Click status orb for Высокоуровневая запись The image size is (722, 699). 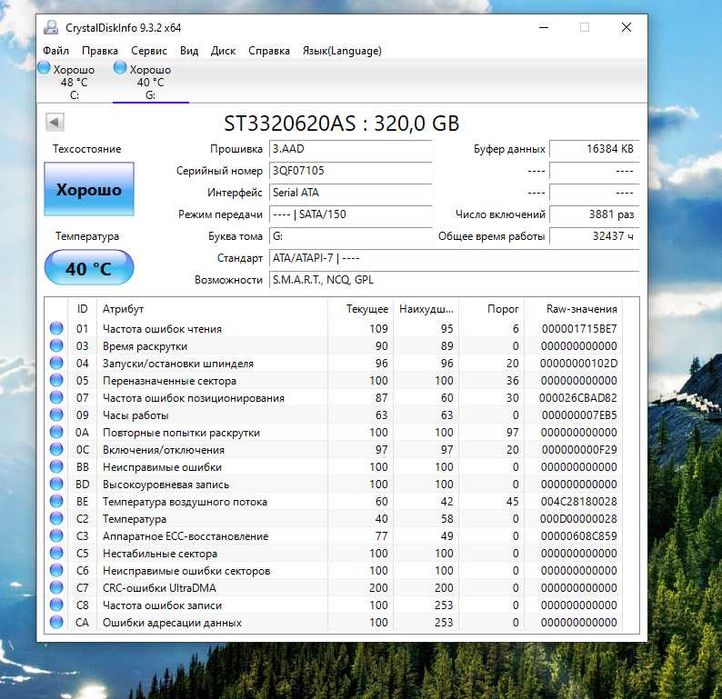pyautogui.click(x=57, y=483)
